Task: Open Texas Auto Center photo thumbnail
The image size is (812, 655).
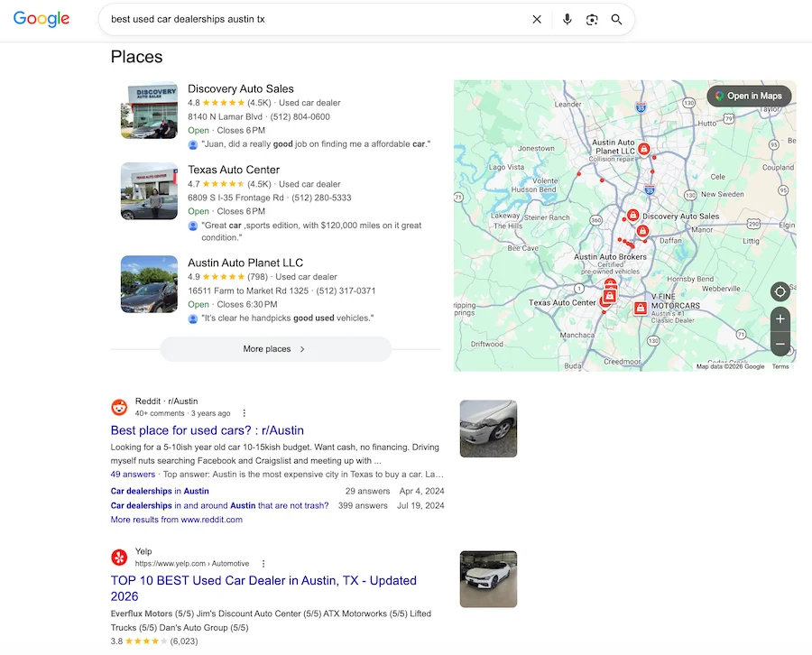Action: [149, 191]
